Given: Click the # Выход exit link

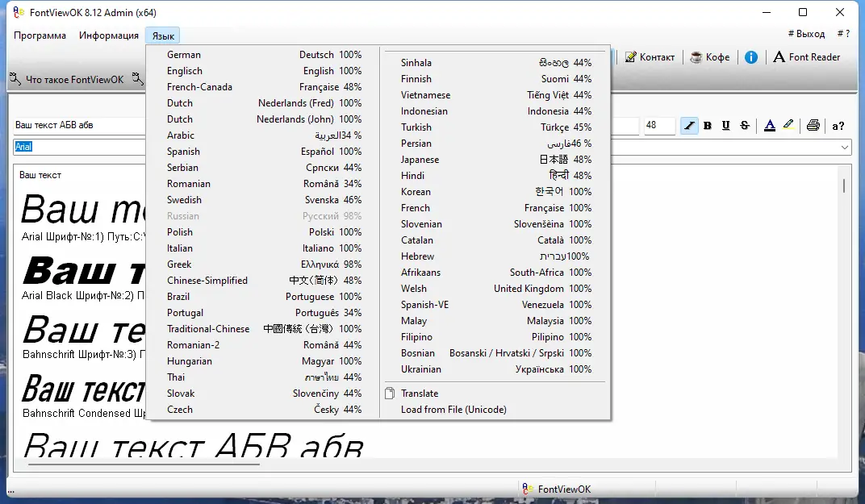Looking at the screenshot, I should pyautogui.click(x=806, y=34).
